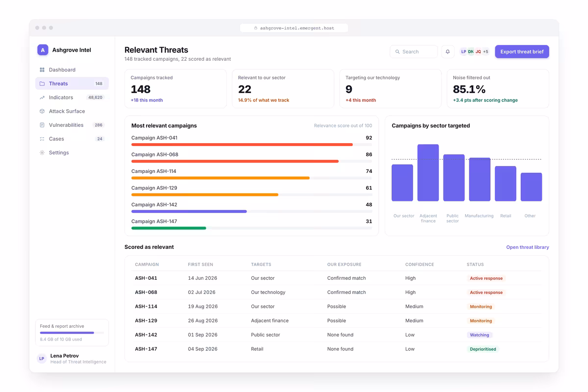
Task: Click the Threats folder icon
Action: 42,84
